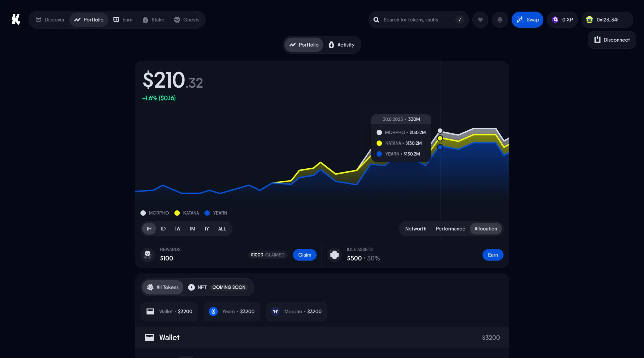The height and width of the screenshot is (358, 644).
Task: Switch chart to Networth view
Action: click(416, 229)
